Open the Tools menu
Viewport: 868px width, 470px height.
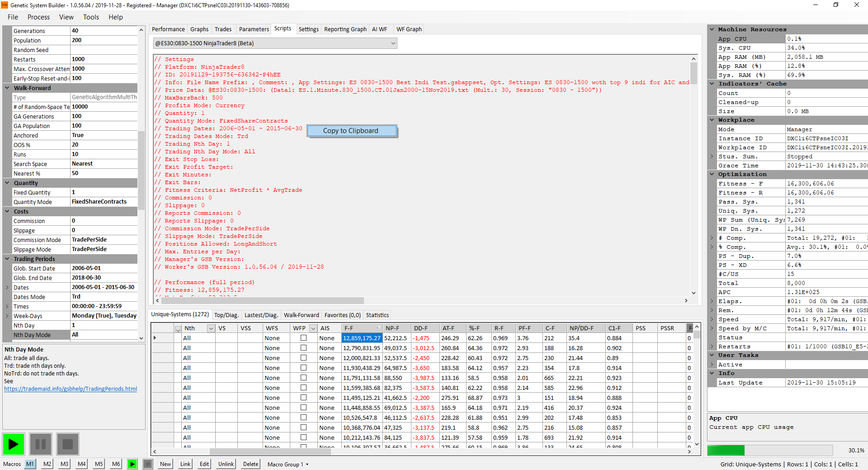click(x=91, y=17)
